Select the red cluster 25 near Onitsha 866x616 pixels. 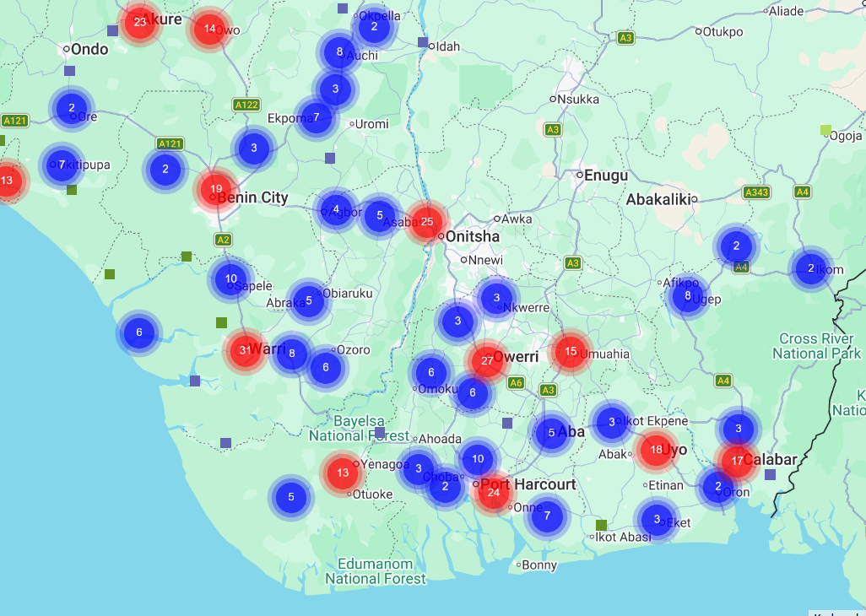tap(427, 222)
